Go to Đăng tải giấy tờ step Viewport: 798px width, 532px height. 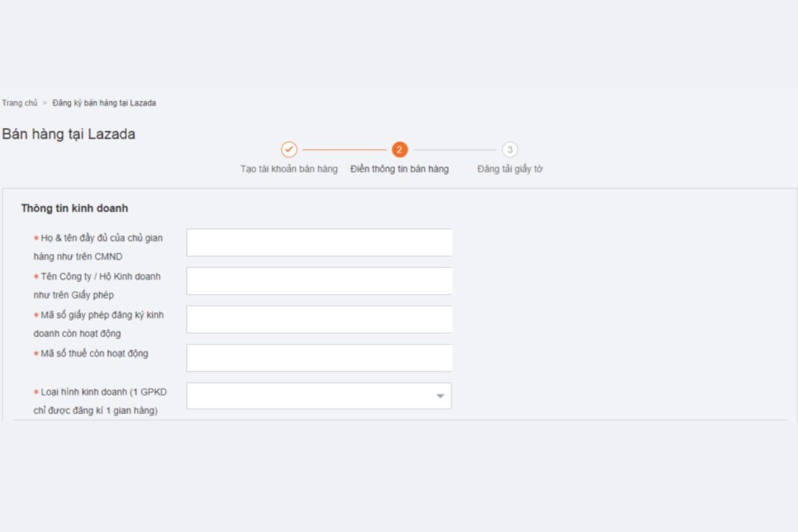pos(510,169)
